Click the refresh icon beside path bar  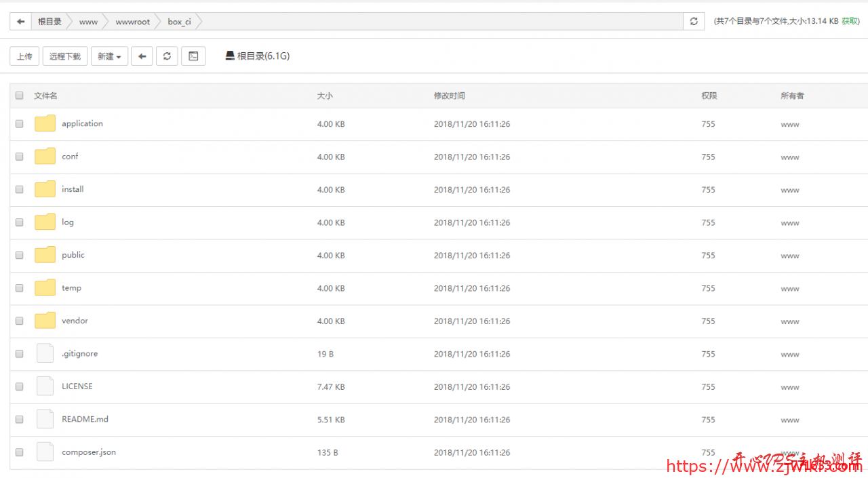tap(693, 22)
